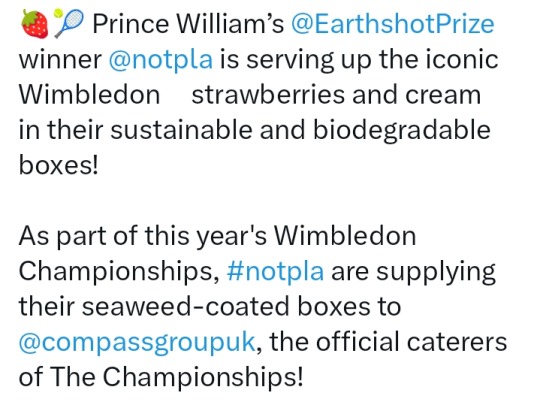Screen dimensions: 540x411
Task: Click the words "Prince William's"
Action: pyautogui.click(x=188, y=24)
